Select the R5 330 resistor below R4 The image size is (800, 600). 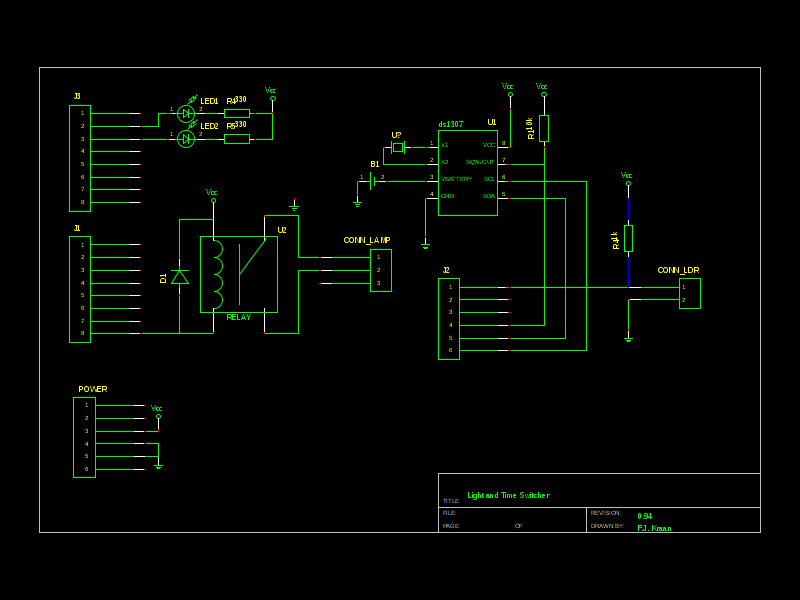[x=237, y=139]
